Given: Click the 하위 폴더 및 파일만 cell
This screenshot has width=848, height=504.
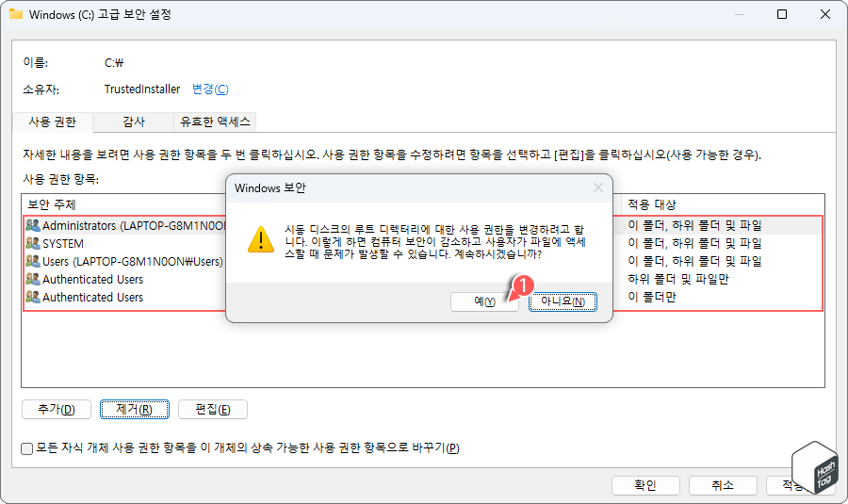Looking at the screenshot, I should pos(678,279).
